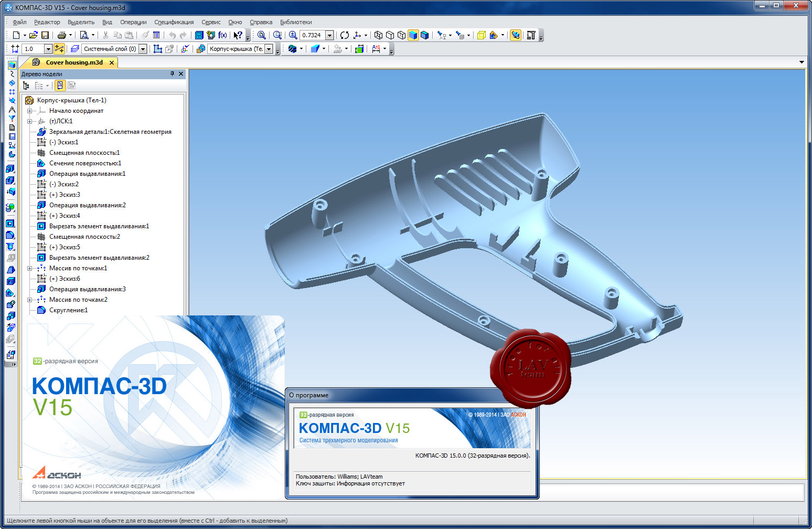Click the Print icon in the toolbar
This screenshot has height=529, width=812.
62,35
